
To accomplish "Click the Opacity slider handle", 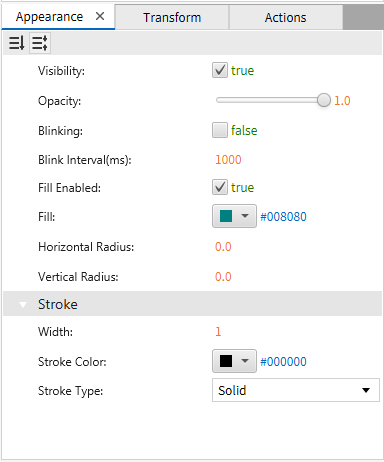I will (x=323, y=100).
